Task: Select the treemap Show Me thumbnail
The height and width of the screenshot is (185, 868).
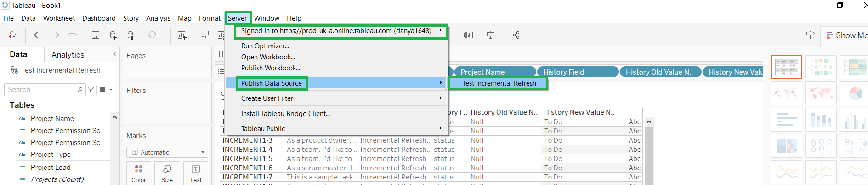Action: pos(786,146)
